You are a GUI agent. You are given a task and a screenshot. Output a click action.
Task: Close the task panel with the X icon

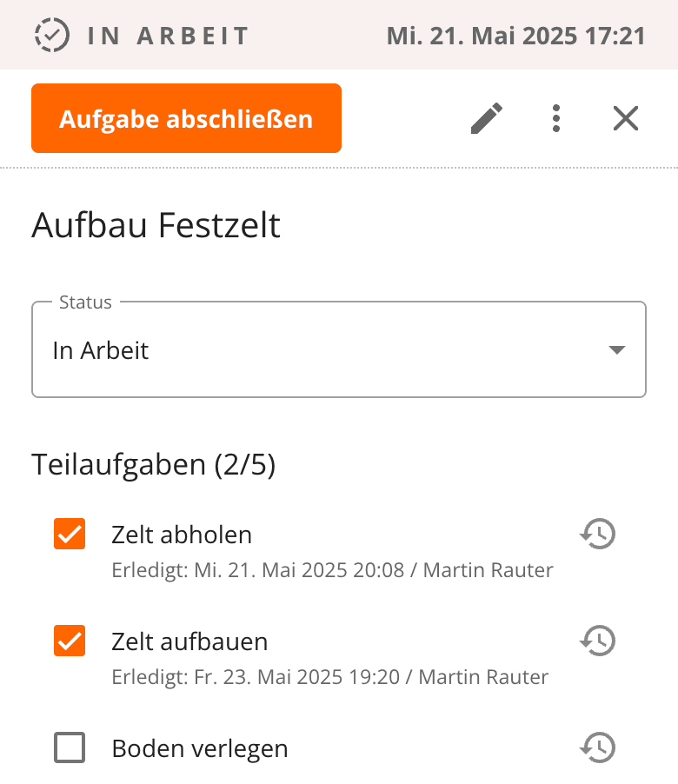[626, 118]
